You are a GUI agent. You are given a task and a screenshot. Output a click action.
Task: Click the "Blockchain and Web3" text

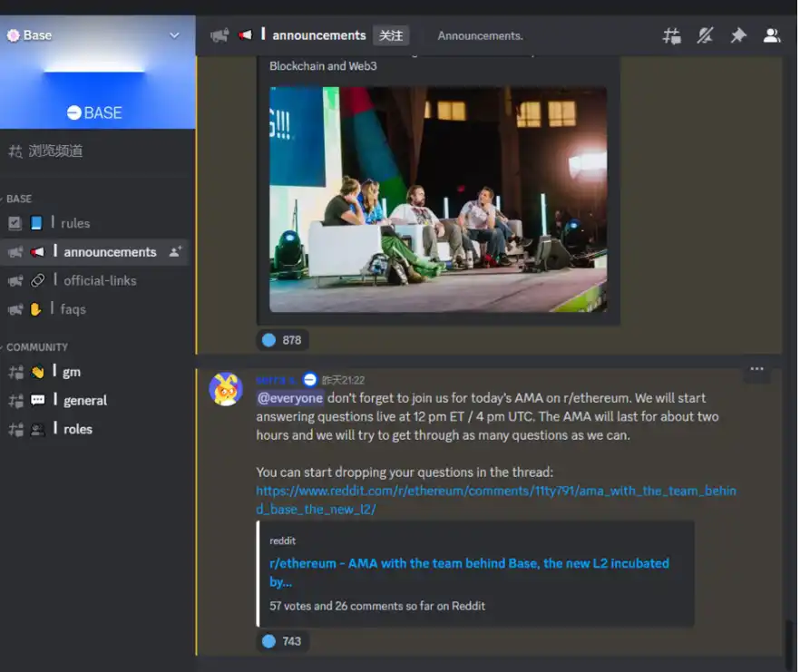323,66
